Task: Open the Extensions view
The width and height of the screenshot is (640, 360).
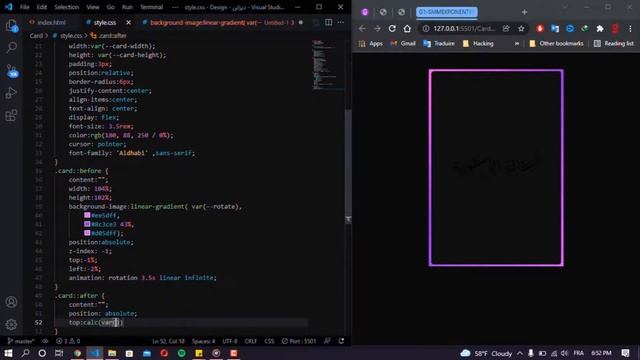Action: (11, 116)
